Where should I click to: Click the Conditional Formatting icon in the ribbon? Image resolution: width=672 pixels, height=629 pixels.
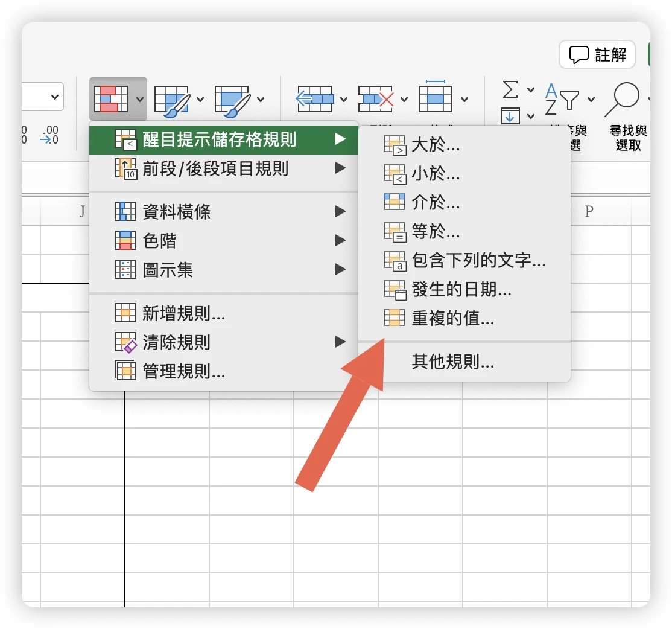111,99
